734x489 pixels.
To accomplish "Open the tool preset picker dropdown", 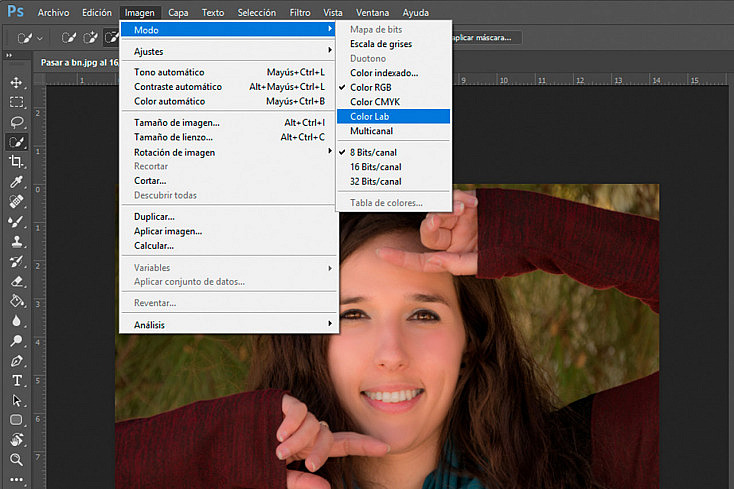I will click(x=30, y=38).
